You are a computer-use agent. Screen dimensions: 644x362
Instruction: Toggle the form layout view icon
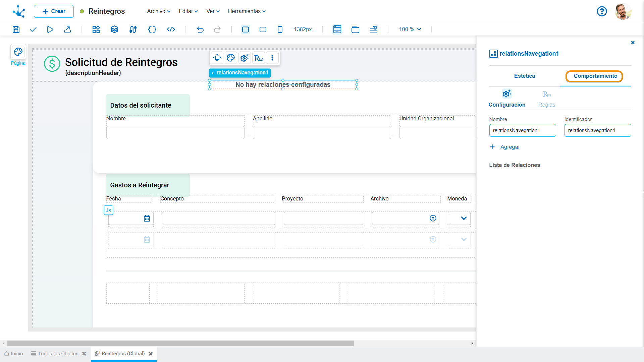337,29
